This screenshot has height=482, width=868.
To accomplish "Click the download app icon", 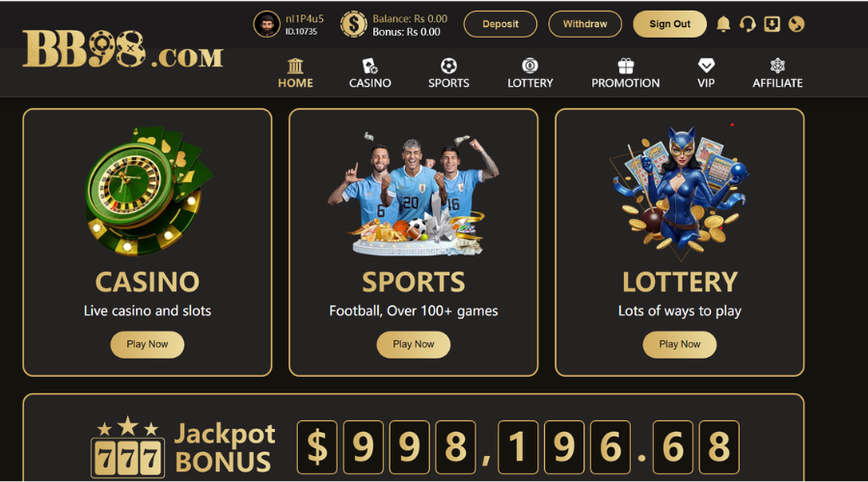I will pos(772,24).
